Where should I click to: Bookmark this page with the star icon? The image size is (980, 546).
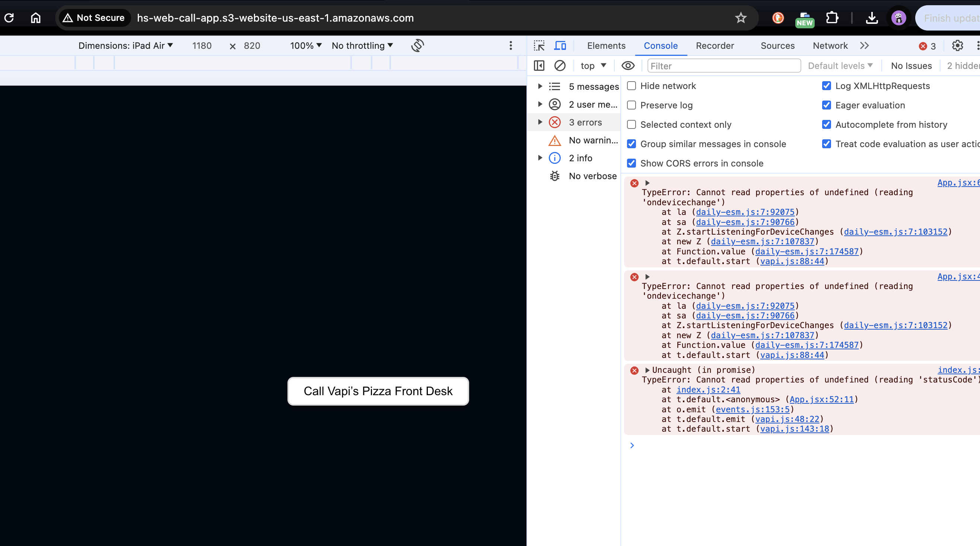tap(740, 18)
